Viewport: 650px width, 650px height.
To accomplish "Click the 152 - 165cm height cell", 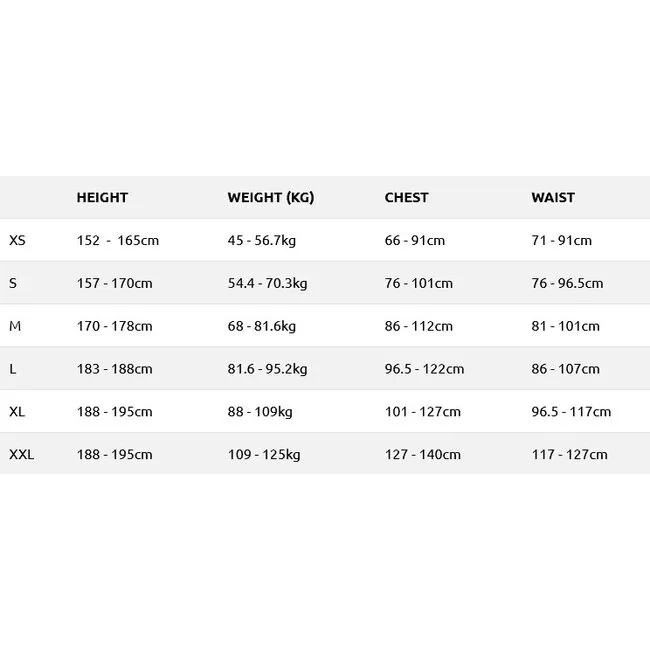I will click(x=118, y=240).
